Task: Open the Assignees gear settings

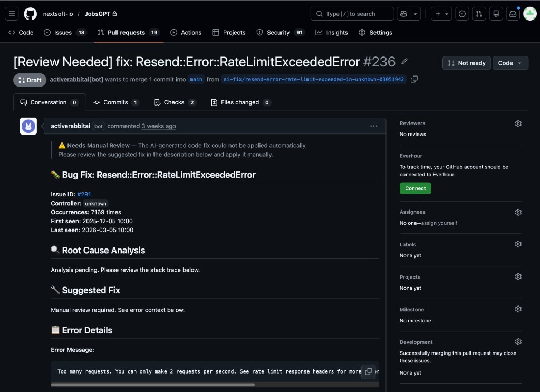Action: [518, 212]
